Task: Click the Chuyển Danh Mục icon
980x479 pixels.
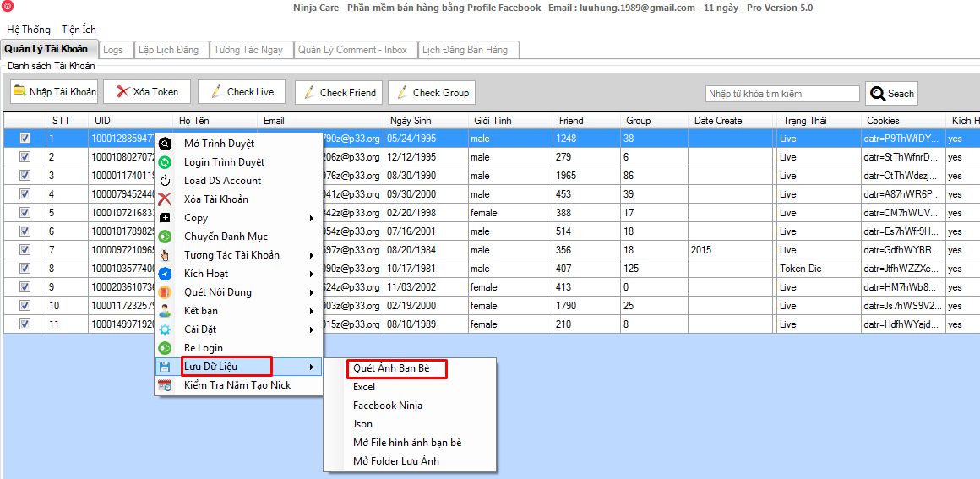Action: click(165, 237)
